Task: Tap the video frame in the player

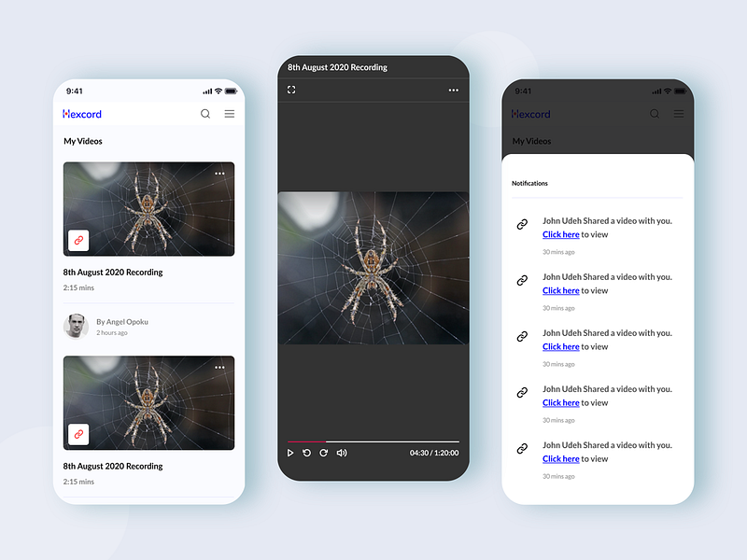Action: 373,268
